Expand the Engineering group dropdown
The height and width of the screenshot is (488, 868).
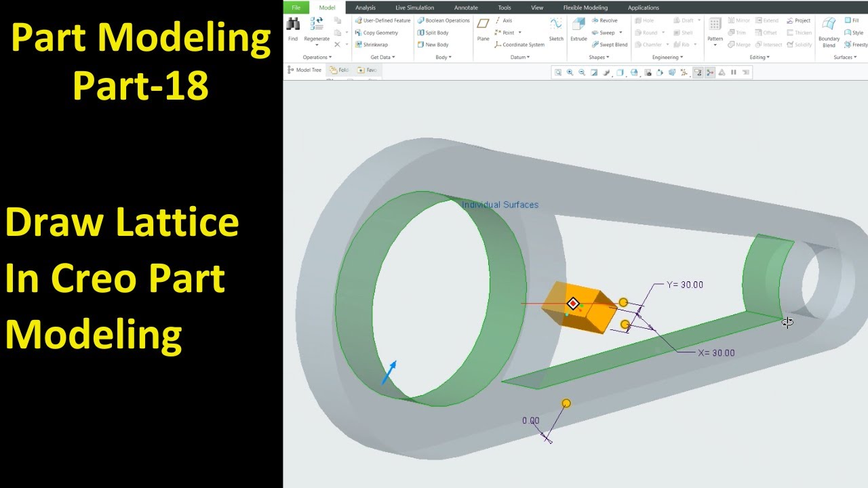[667, 57]
